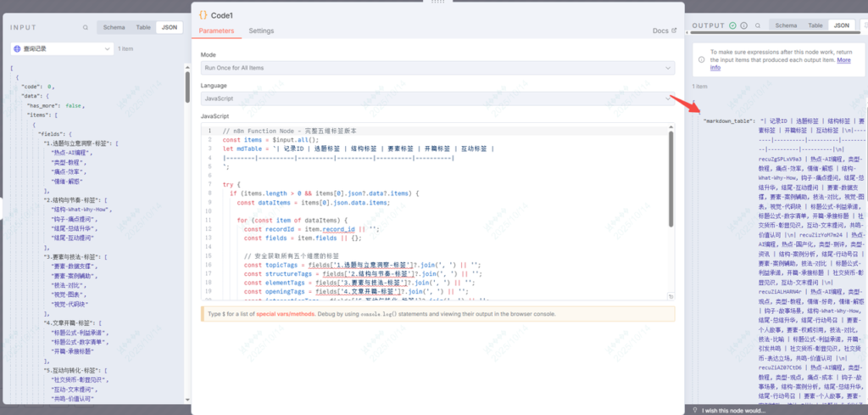Switch OUTPUT view to Table
868x415 pixels.
[815, 25]
